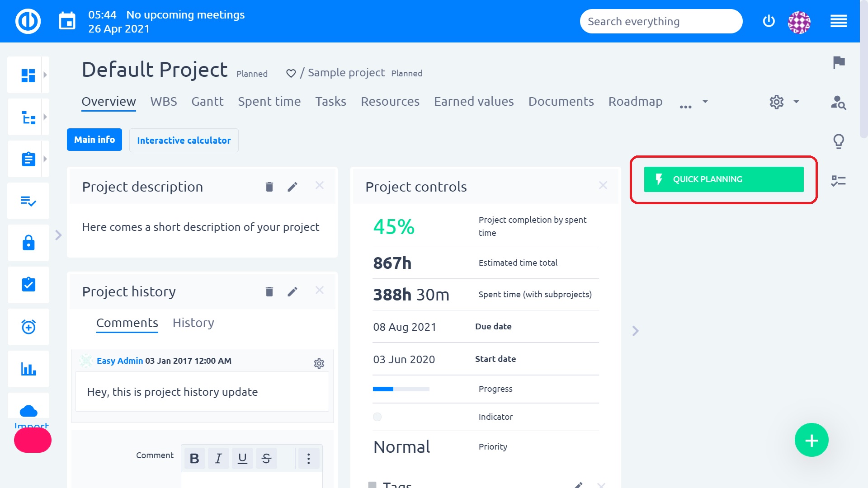Open the History tab in Project history
Viewport: 868px width, 488px height.
[193, 323]
